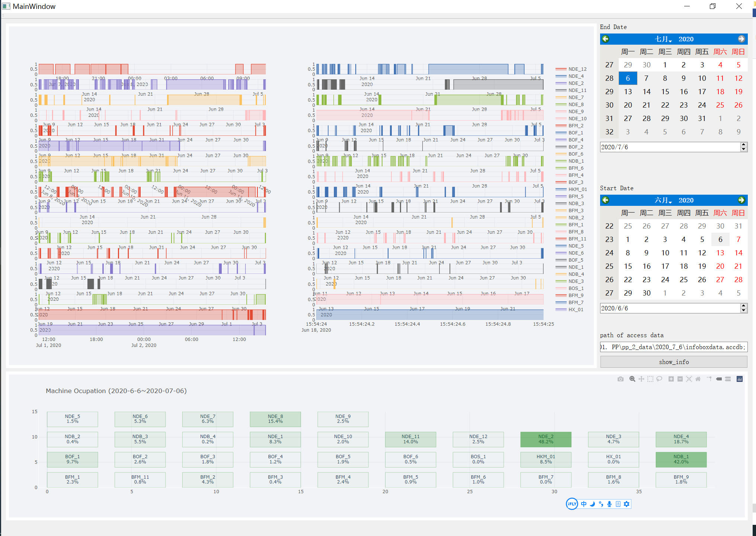Select day 14 in End Date calendar
Viewport: 756px width, 536px height.
click(647, 92)
